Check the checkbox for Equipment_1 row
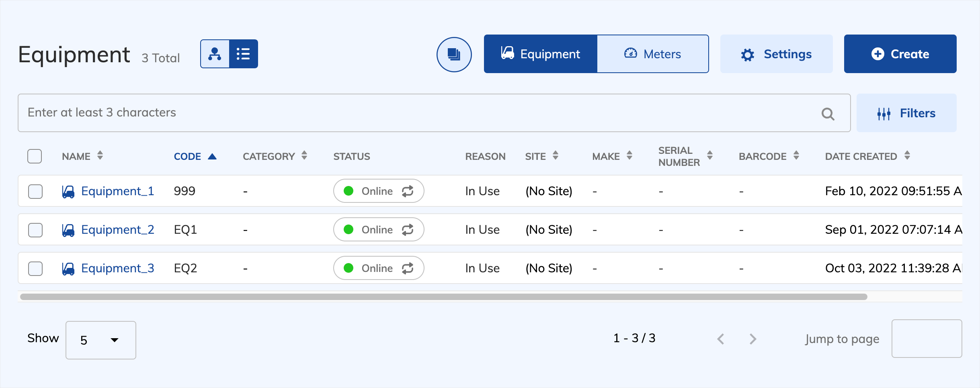Image resolution: width=980 pixels, height=388 pixels. tap(35, 192)
